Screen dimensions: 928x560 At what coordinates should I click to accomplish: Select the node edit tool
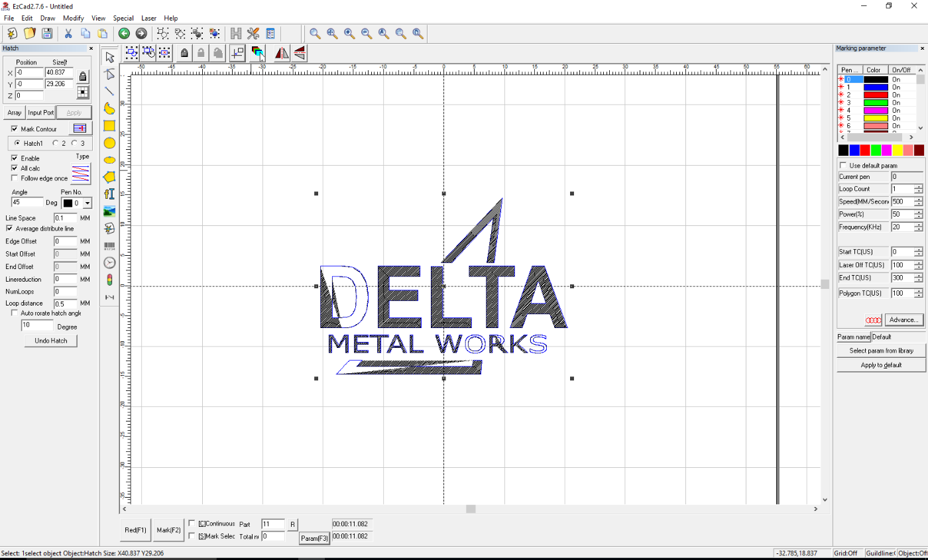(110, 74)
